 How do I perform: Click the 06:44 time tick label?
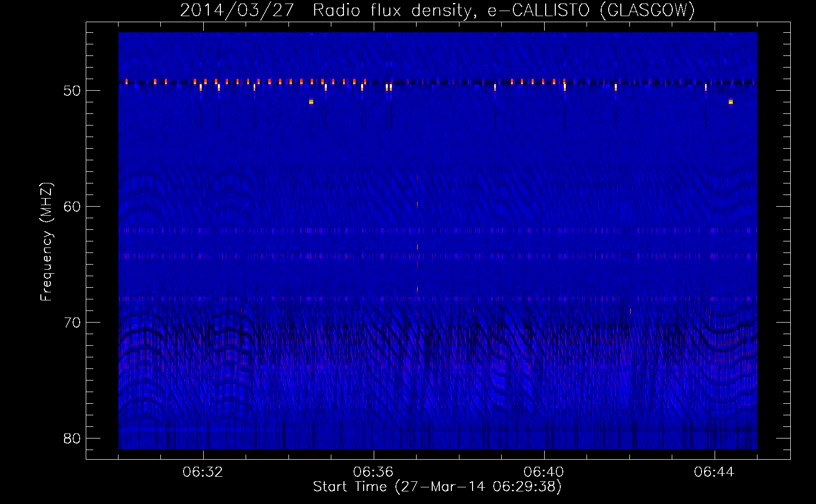coord(714,472)
